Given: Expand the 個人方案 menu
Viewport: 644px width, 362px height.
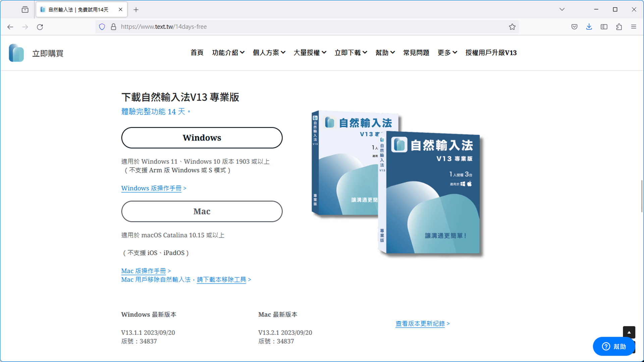Looking at the screenshot, I should [x=269, y=53].
